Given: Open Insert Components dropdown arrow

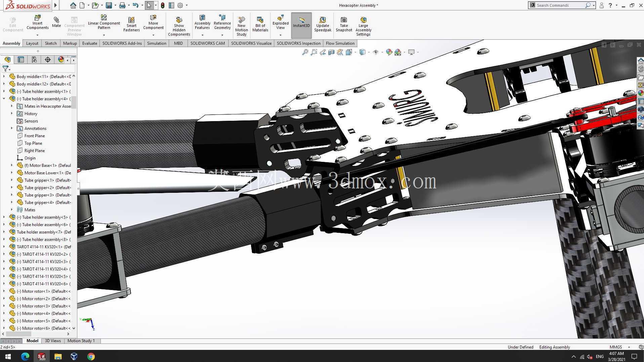Looking at the screenshot, I should pos(37,35).
